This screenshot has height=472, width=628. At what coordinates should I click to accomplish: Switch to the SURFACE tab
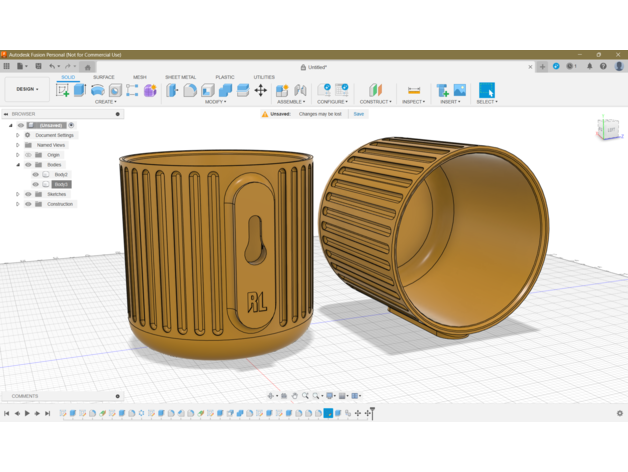104,77
